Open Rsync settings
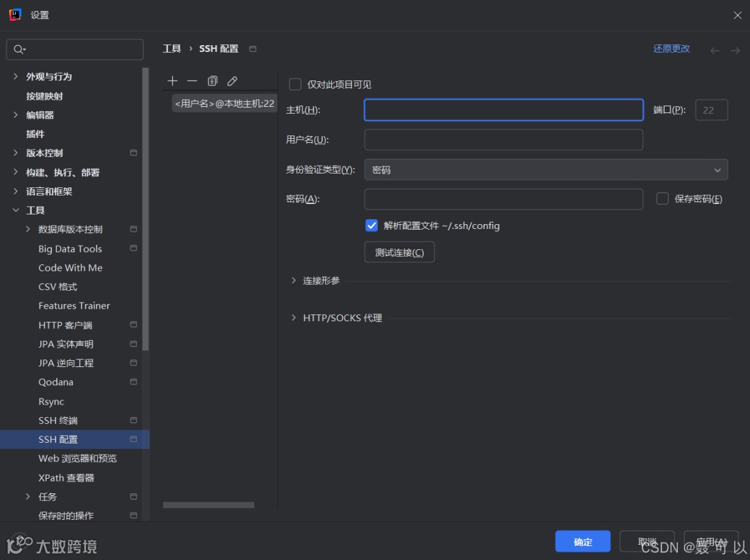Image resolution: width=750 pixels, height=560 pixels. tap(51, 401)
